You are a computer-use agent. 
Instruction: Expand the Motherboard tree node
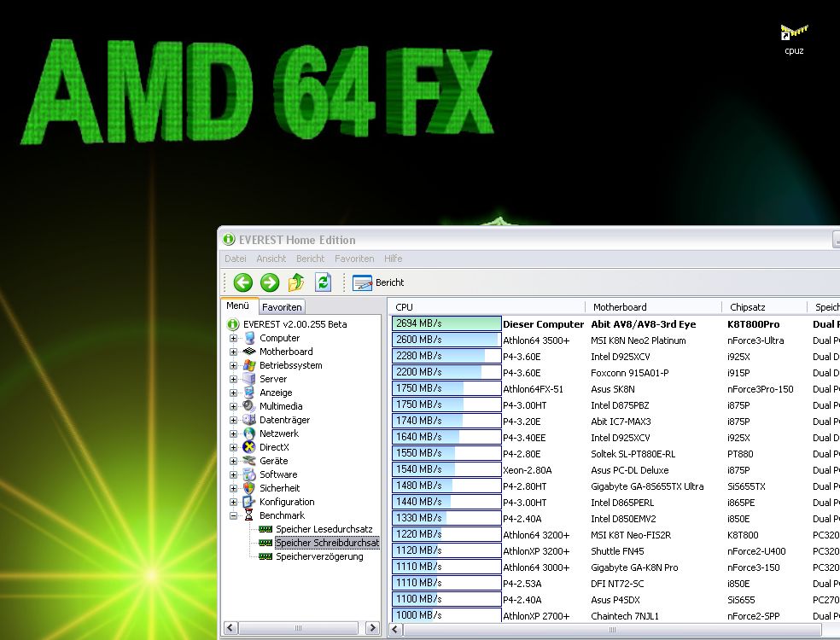coord(234,352)
